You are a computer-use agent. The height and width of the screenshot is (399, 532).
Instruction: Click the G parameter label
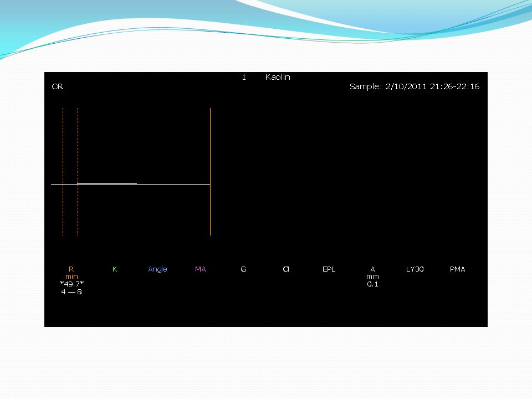pos(243,269)
